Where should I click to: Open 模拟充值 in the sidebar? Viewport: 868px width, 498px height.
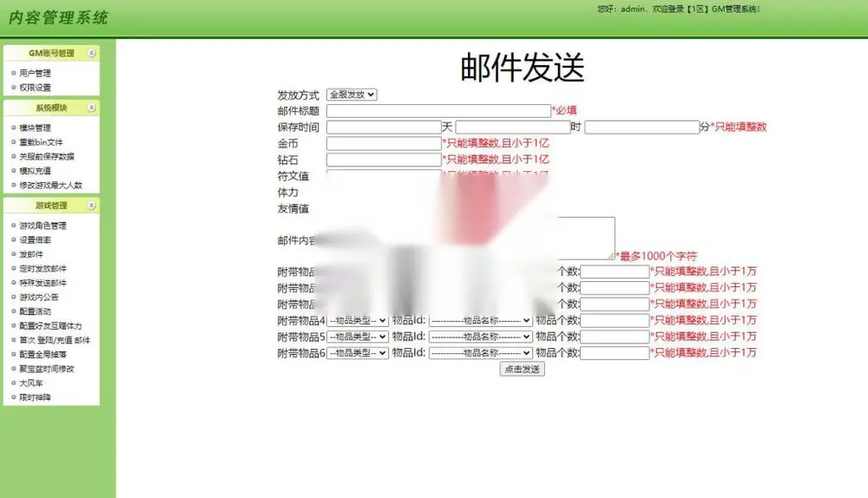pos(35,171)
